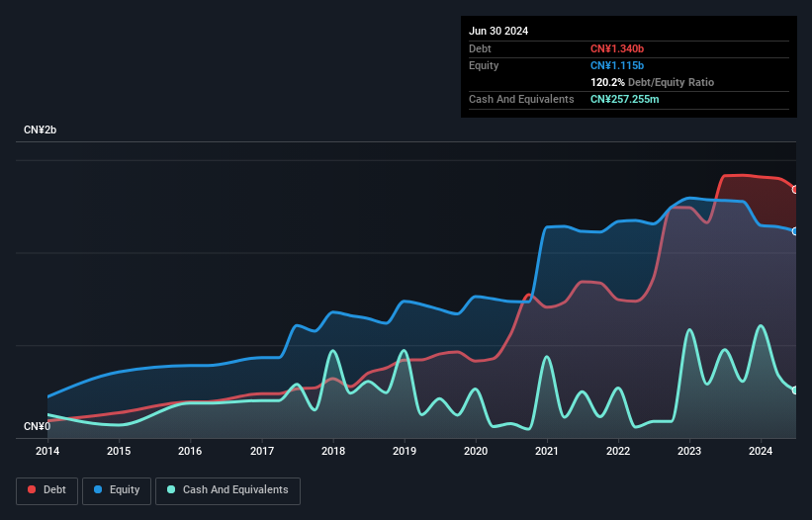The width and height of the screenshot is (812, 520).
Task: Toggle the Equity series legend button
Action: (117, 490)
